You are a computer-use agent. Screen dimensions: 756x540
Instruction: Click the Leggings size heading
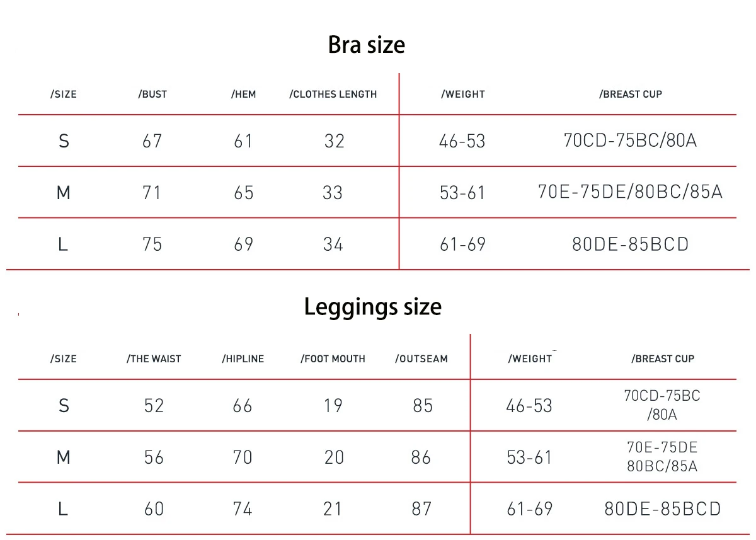372,307
